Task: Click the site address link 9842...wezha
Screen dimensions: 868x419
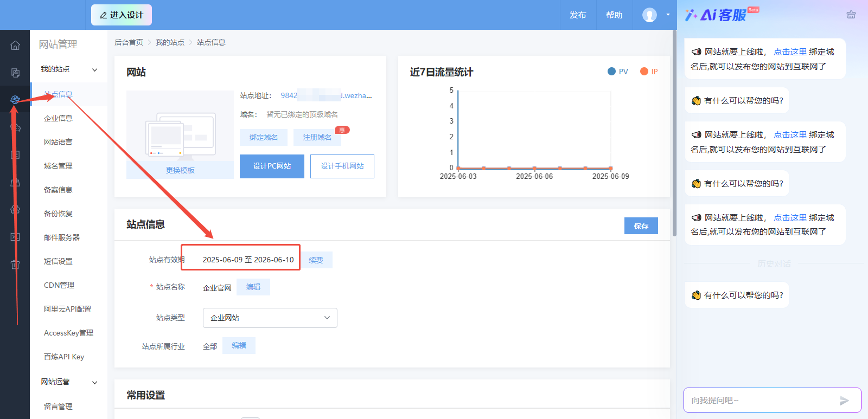Action: pos(326,95)
